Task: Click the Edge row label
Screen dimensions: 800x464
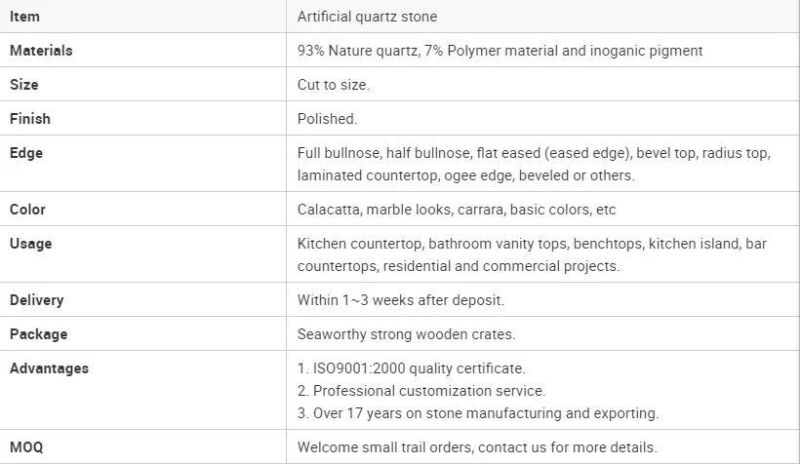Action: point(26,153)
